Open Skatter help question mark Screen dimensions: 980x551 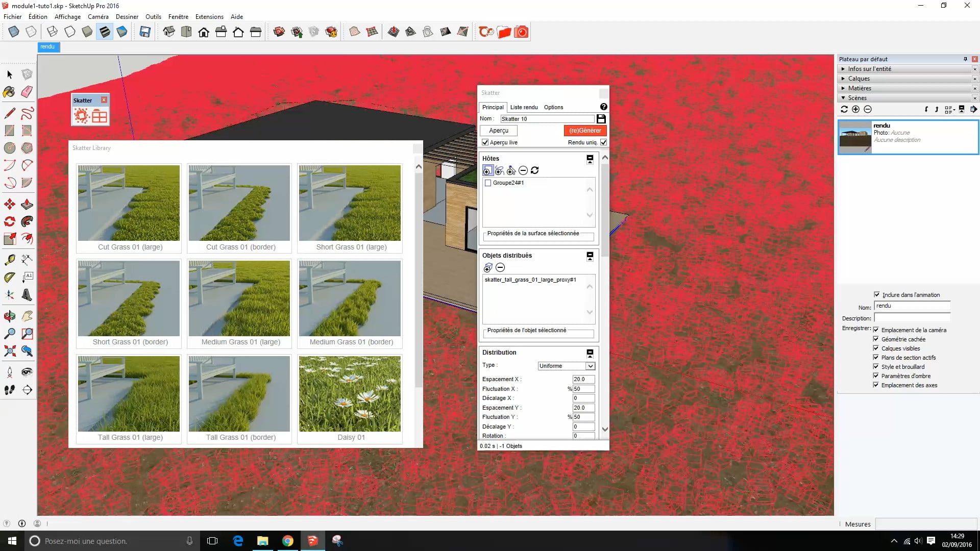(604, 107)
